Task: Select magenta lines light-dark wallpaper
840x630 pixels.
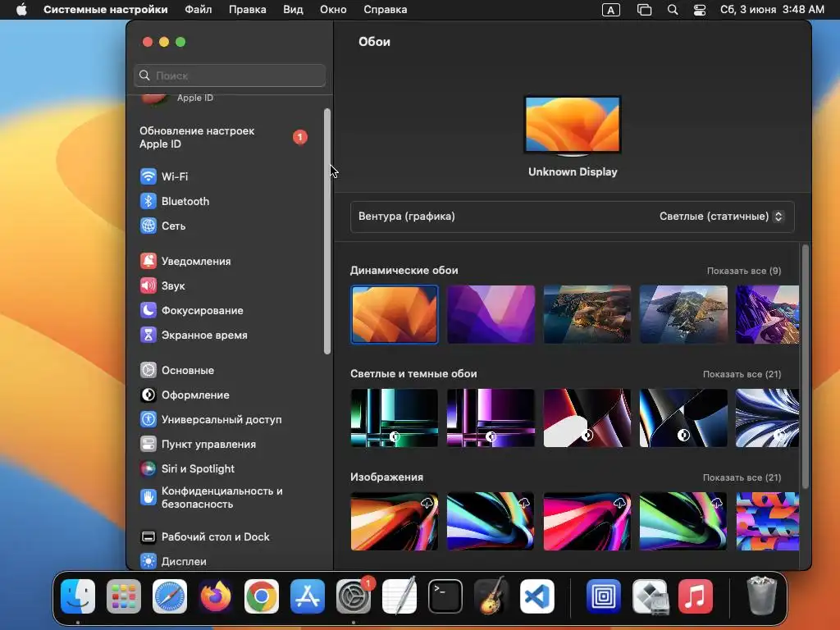Action: click(491, 418)
